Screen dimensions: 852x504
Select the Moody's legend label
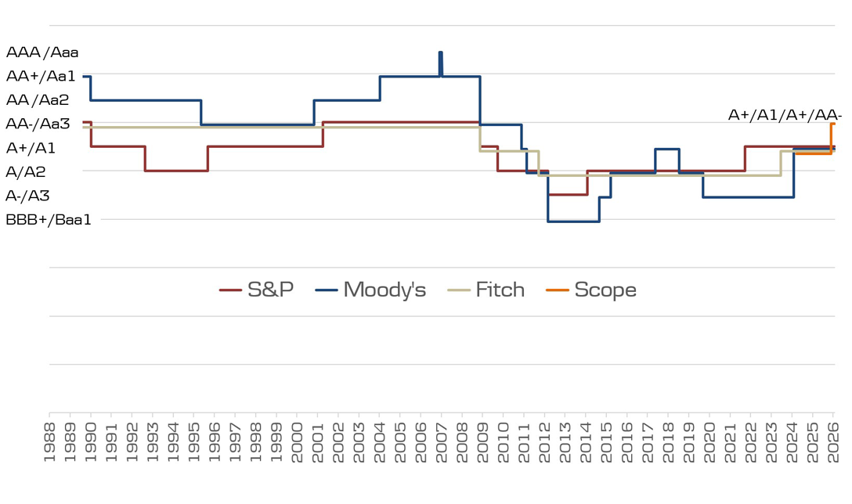[x=384, y=290]
